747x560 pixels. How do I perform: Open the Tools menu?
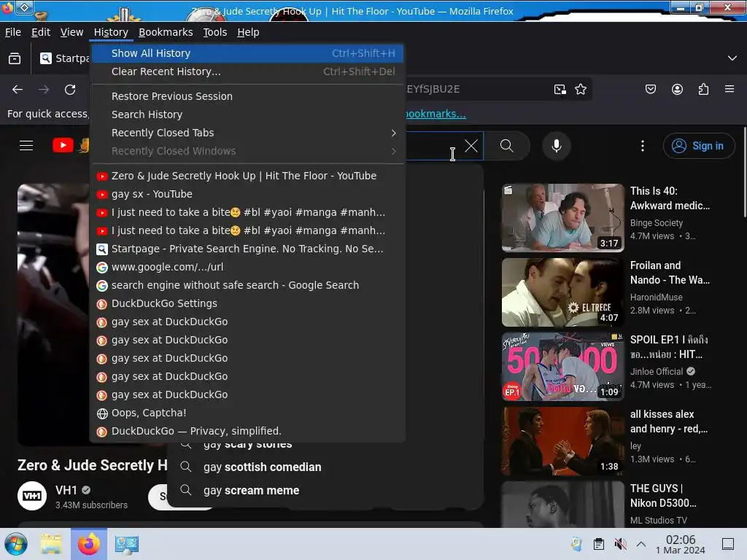click(215, 32)
